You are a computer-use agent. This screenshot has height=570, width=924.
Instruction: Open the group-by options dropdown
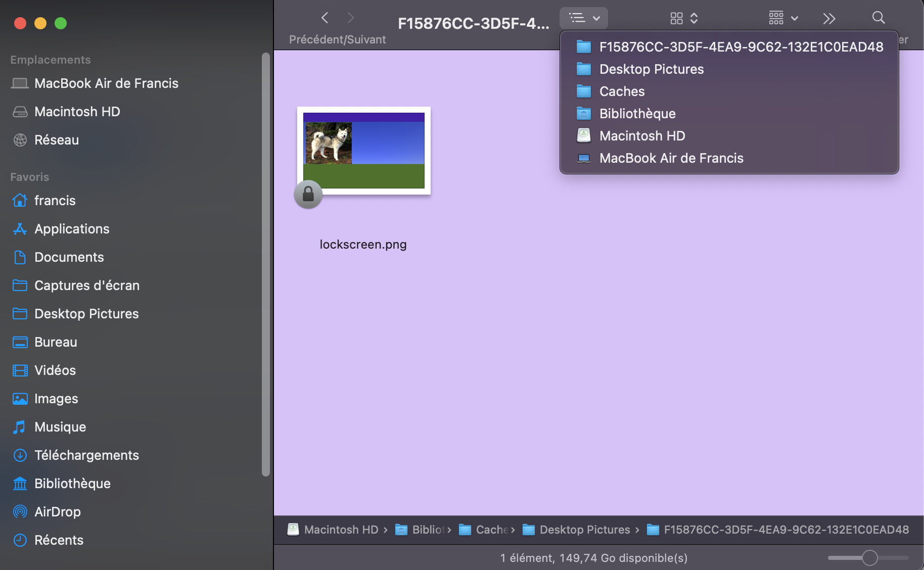tap(783, 18)
